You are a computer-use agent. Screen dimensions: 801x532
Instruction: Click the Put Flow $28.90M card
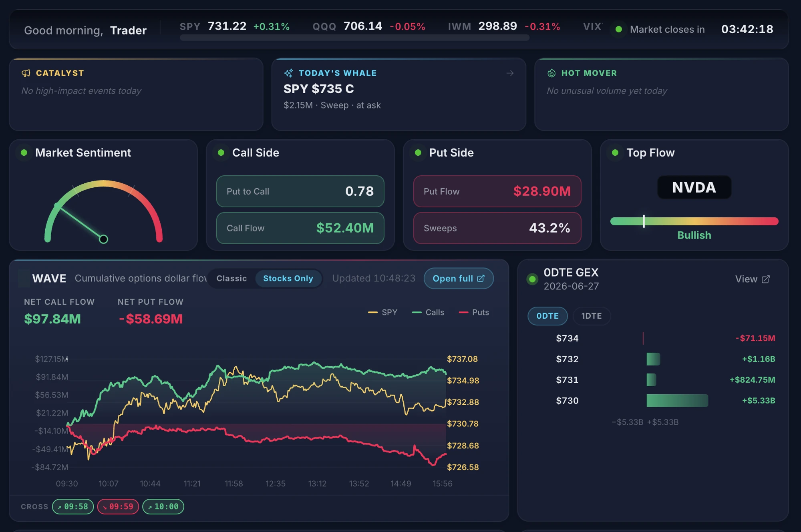click(x=497, y=191)
